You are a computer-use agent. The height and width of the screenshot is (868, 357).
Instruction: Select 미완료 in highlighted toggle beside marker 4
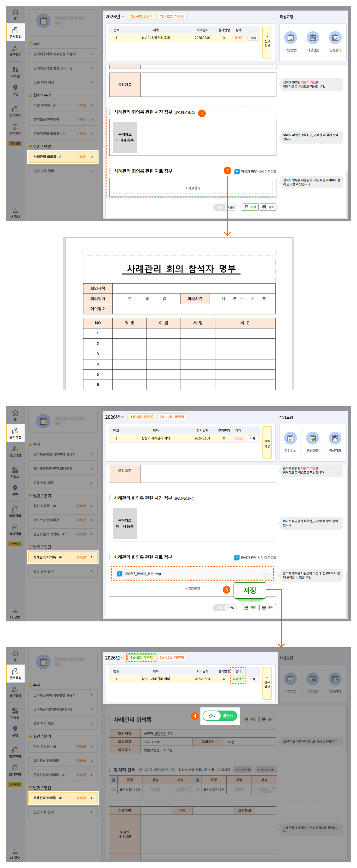(x=228, y=715)
